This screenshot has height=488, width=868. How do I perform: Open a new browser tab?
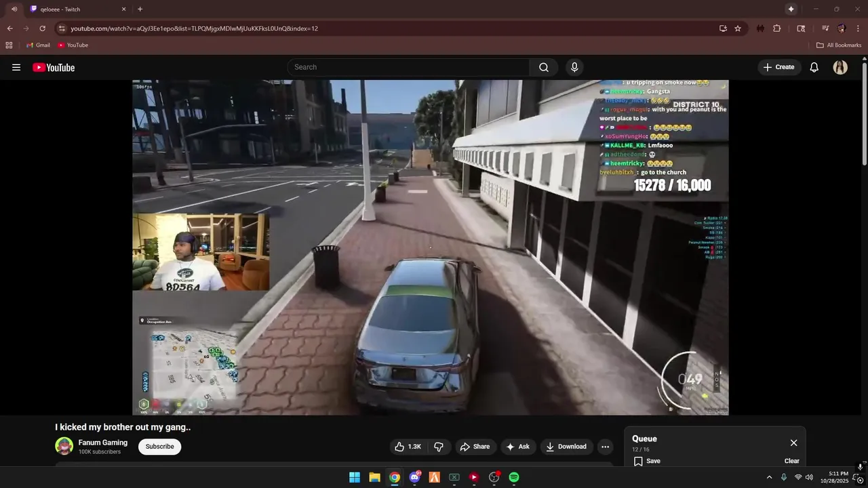pos(140,9)
